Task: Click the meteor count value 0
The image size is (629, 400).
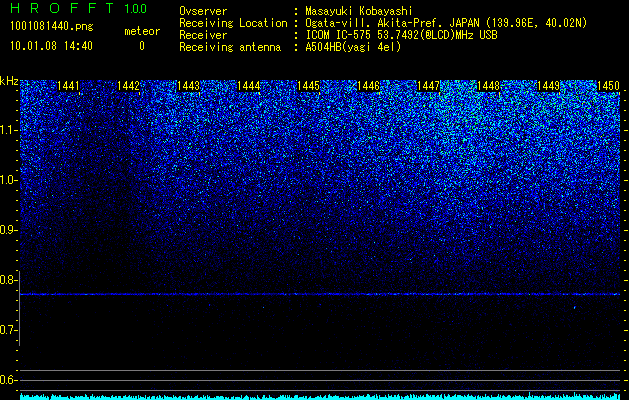Action: [x=142, y=46]
